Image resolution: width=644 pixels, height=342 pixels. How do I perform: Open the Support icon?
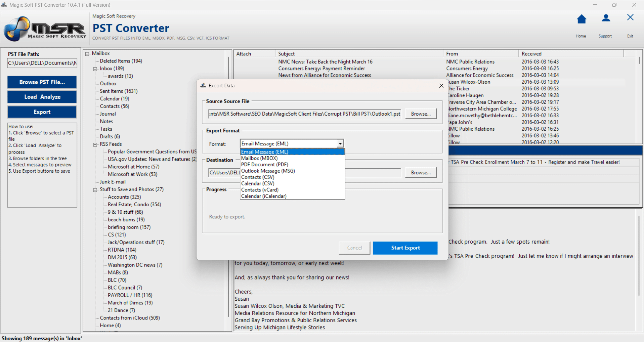coord(606,18)
